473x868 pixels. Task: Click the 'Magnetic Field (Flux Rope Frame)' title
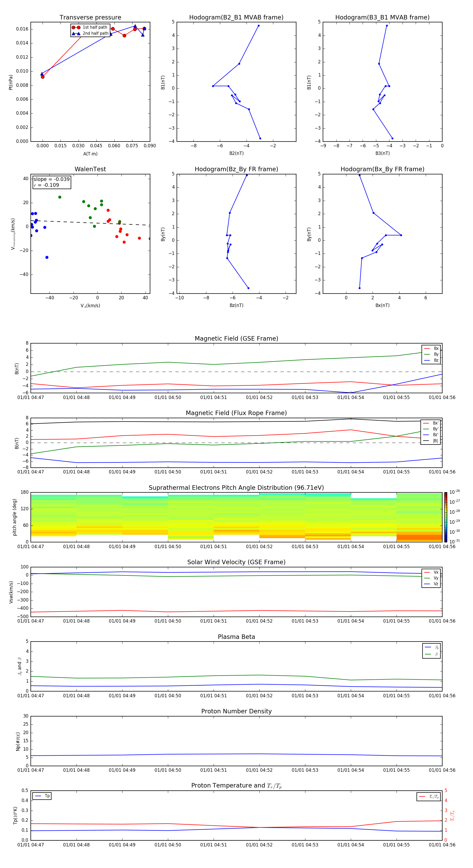pos(236,413)
